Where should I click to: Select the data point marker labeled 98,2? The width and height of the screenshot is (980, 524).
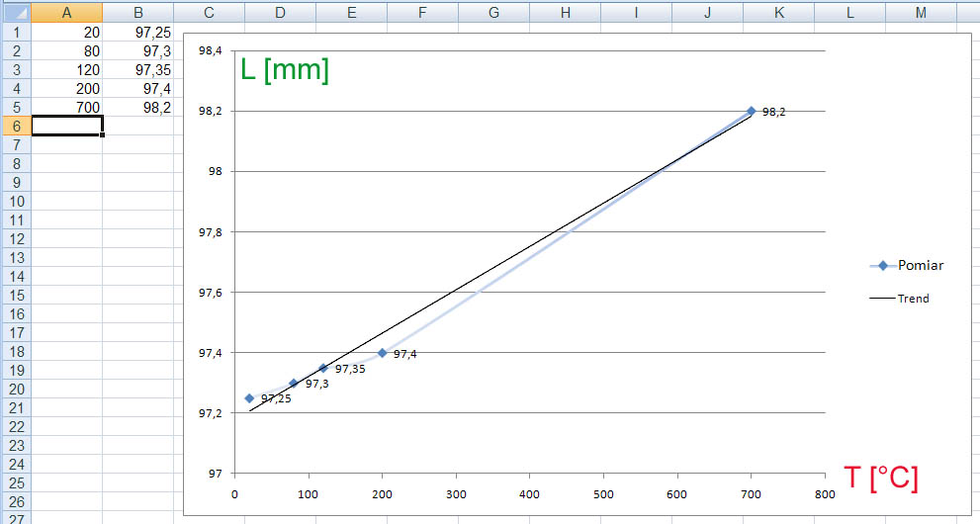(x=752, y=111)
